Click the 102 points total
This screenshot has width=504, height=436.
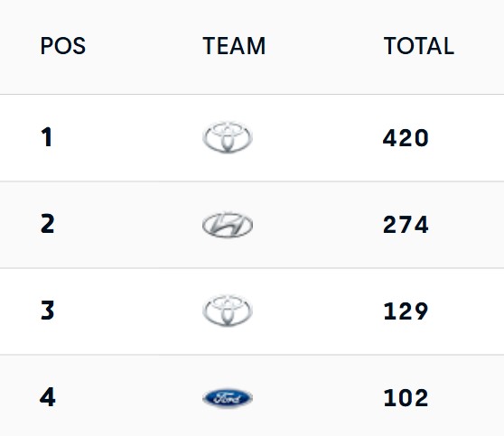pos(406,398)
